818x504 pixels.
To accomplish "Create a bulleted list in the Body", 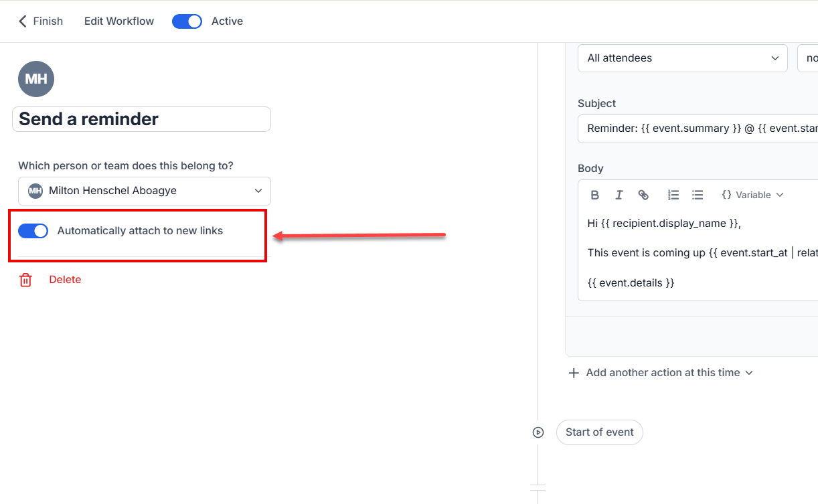I will 697,195.
